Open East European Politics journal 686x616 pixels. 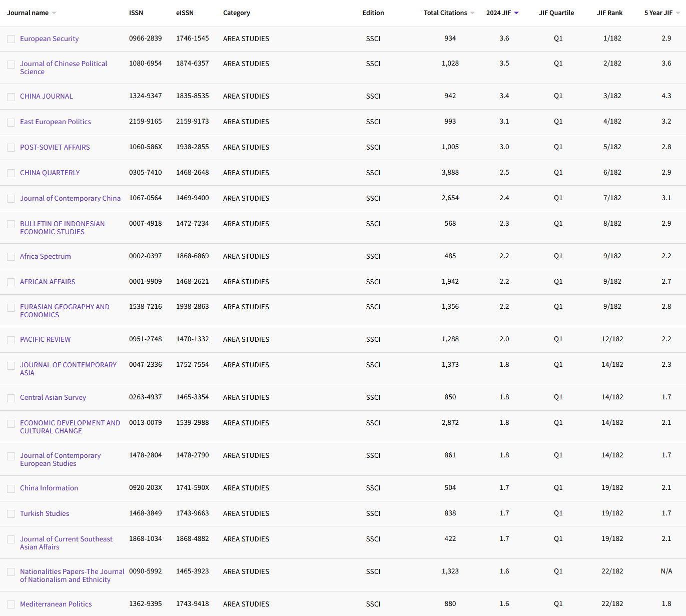point(56,122)
